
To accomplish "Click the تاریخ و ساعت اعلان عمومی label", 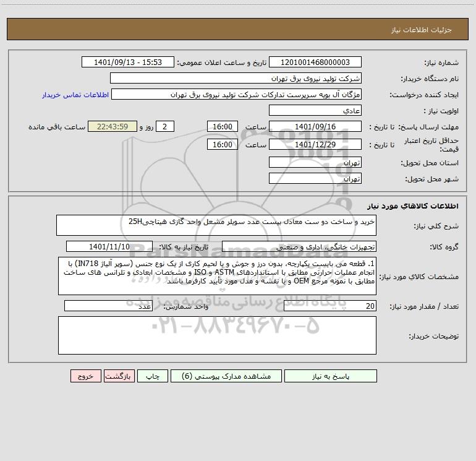I will point(221,63).
